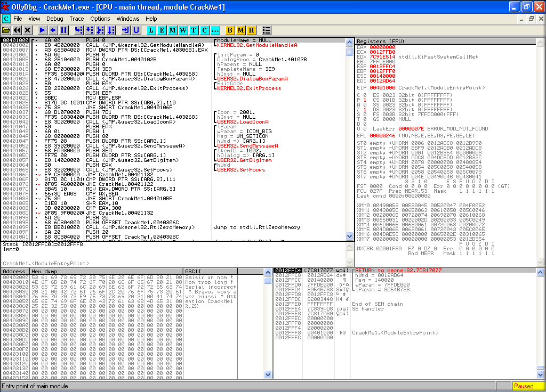This screenshot has height=392, width=546.
Task: Open options via the list toolbar icon
Action: coord(267,30)
